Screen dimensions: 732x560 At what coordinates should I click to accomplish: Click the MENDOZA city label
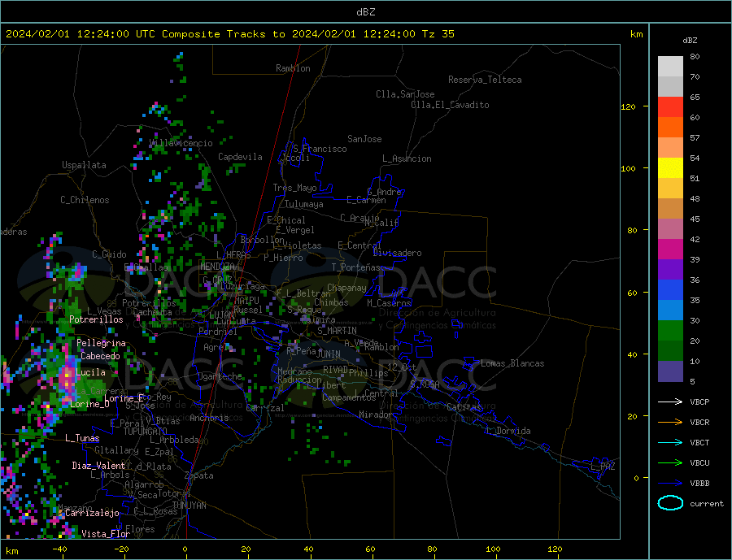(217, 267)
